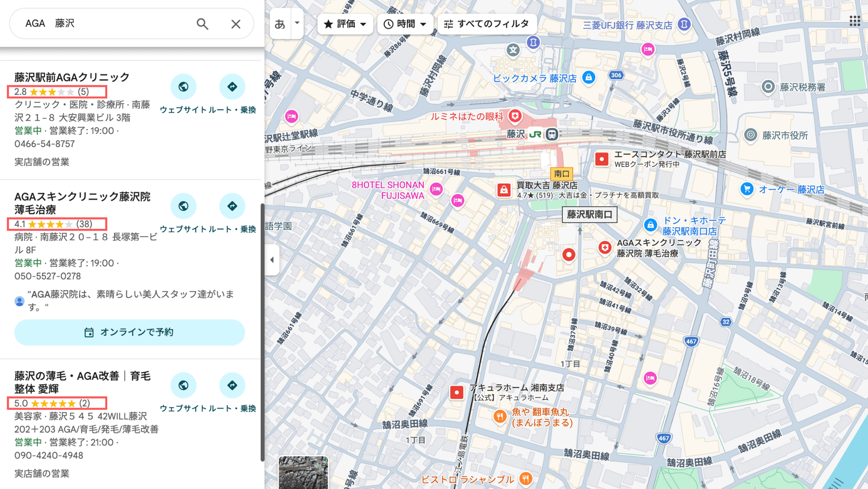Click the 藤沢駅南口 map label

[590, 214]
